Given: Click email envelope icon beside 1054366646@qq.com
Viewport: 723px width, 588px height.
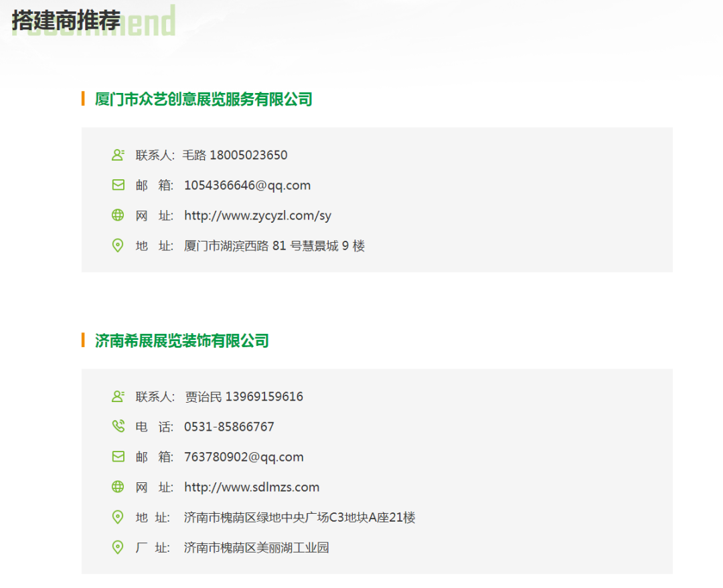Looking at the screenshot, I should (x=118, y=185).
